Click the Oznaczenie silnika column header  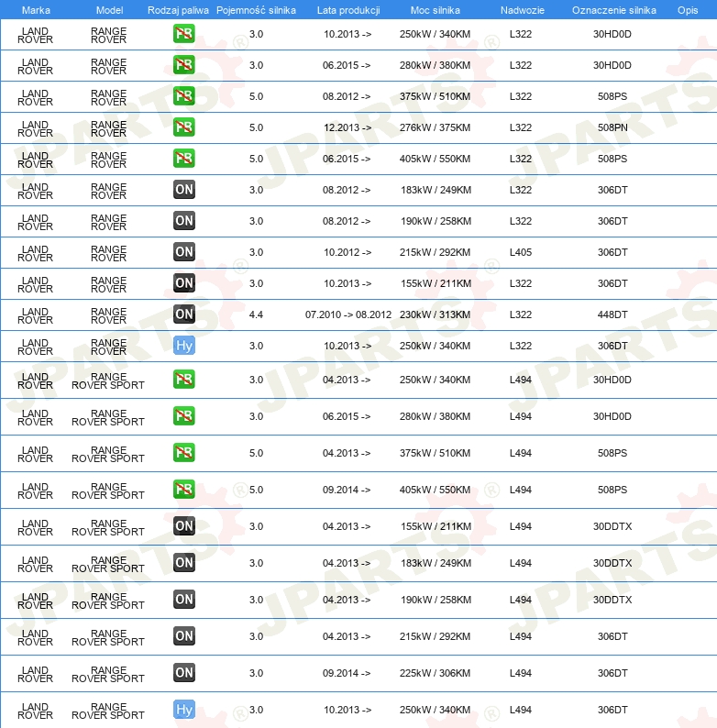click(x=613, y=10)
